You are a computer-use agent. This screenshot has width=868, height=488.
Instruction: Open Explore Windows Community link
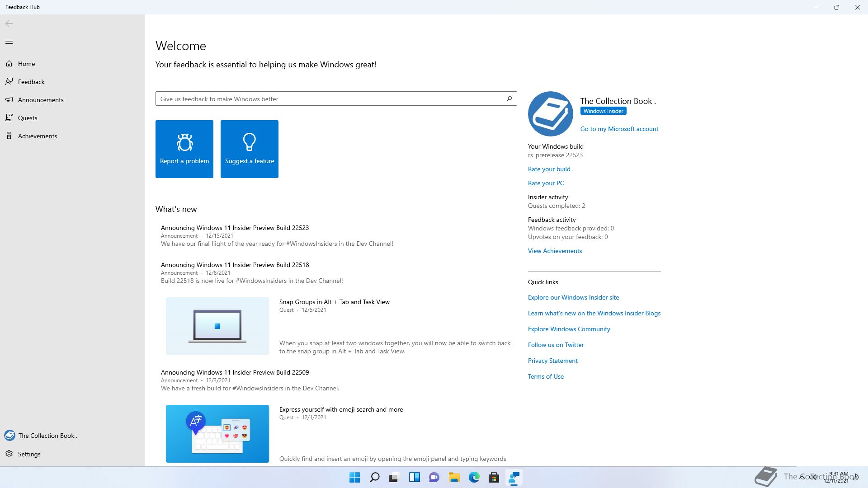coord(569,329)
